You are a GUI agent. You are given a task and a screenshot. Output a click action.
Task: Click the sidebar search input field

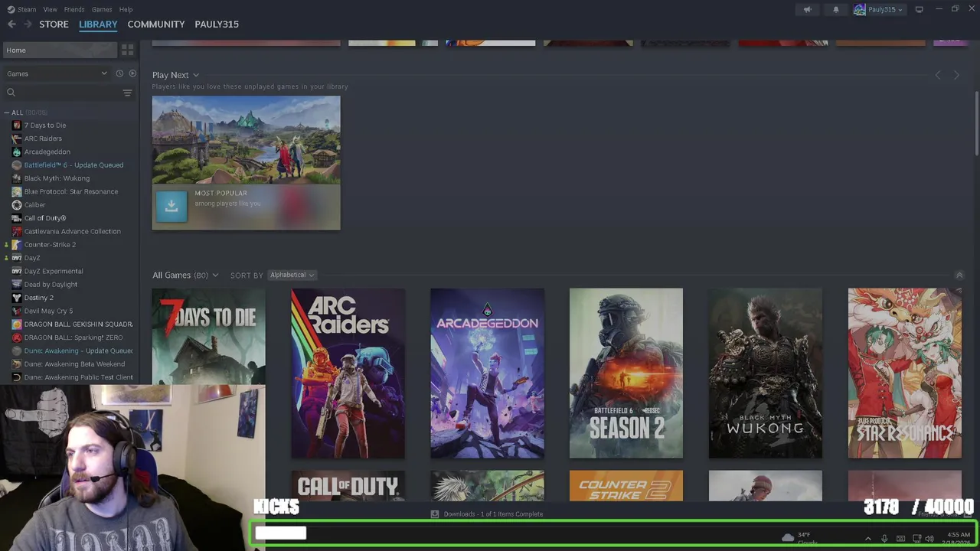click(67, 93)
